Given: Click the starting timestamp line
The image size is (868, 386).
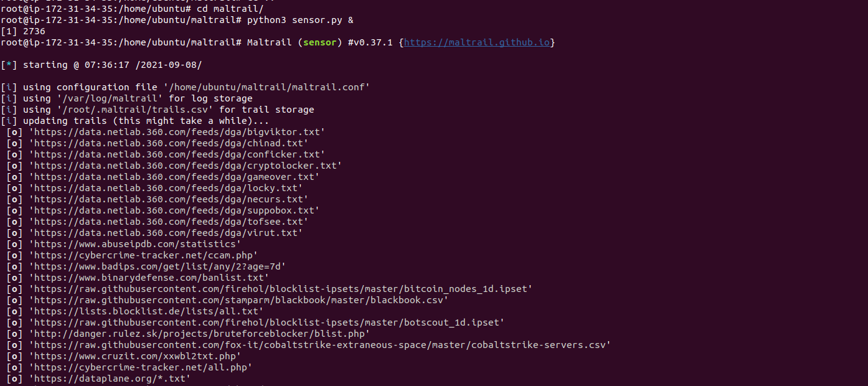Looking at the screenshot, I should point(101,65).
